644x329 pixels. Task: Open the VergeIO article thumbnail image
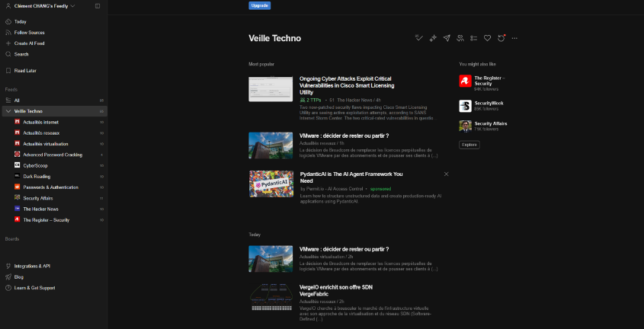click(271, 295)
